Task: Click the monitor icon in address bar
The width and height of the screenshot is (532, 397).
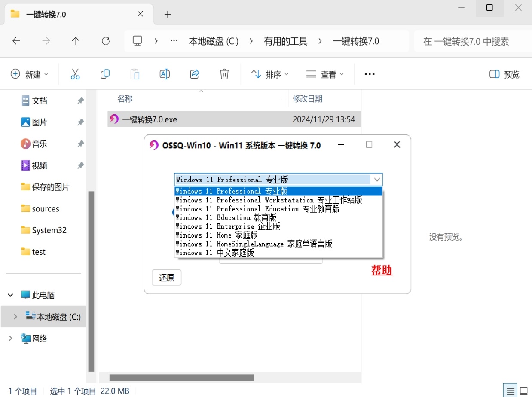Action: 138,41
